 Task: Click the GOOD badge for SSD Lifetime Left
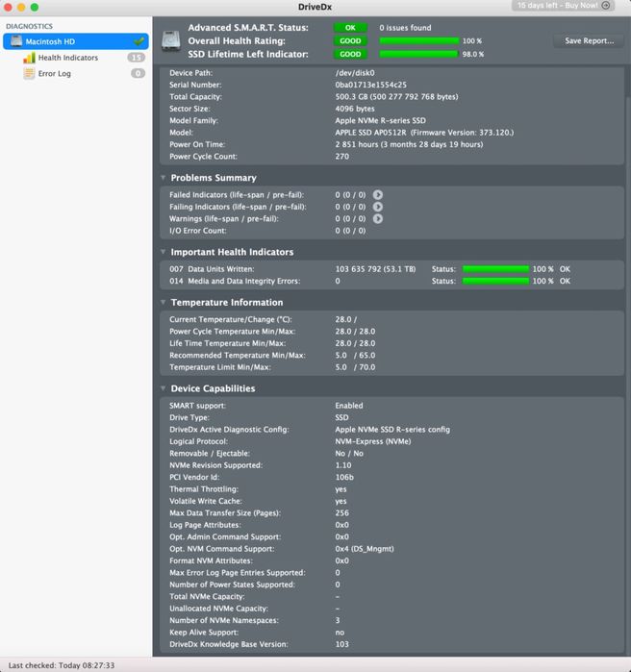[350, 54]
